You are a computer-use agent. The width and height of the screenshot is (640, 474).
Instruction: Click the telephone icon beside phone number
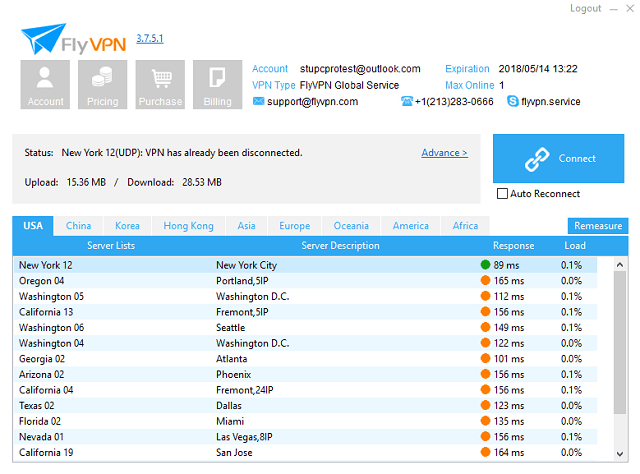pyautogui.click(x=407, y=101)
